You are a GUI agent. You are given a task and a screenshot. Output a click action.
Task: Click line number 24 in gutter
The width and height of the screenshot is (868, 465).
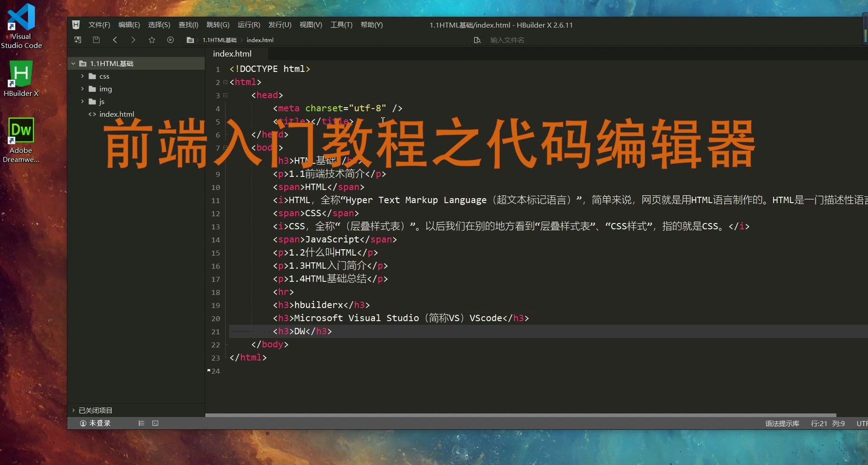click(216, 371)
